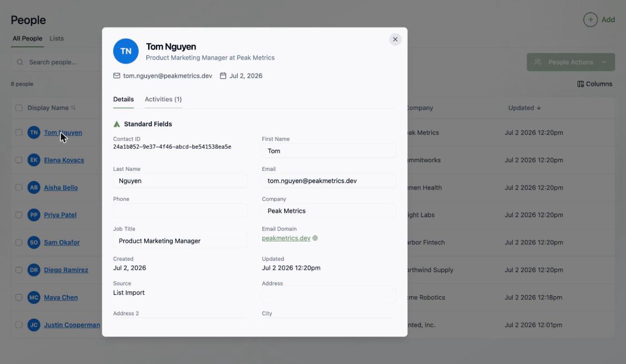The height and width of the screenshot is (364, 626).
Task: Check the box for Diego Ramirez row
Action: (19, 270)
